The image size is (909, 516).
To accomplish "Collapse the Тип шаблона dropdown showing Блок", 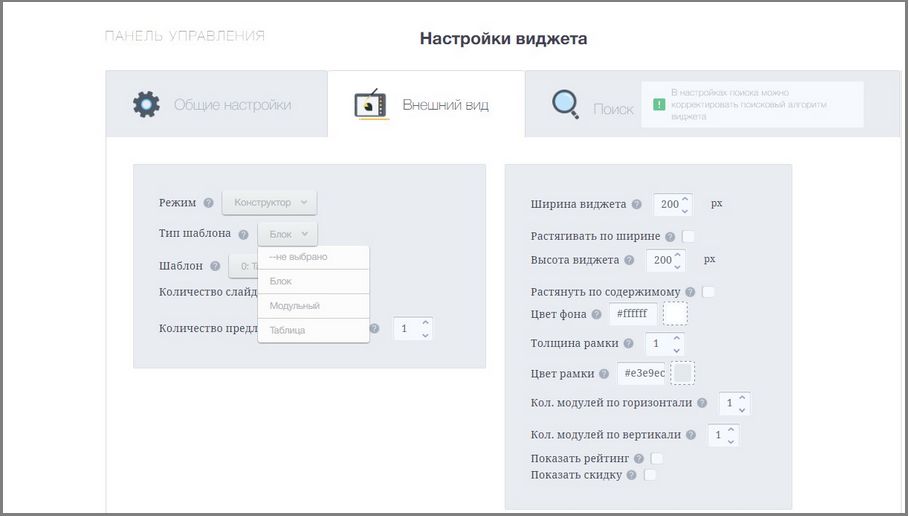I will coord(288,234).
